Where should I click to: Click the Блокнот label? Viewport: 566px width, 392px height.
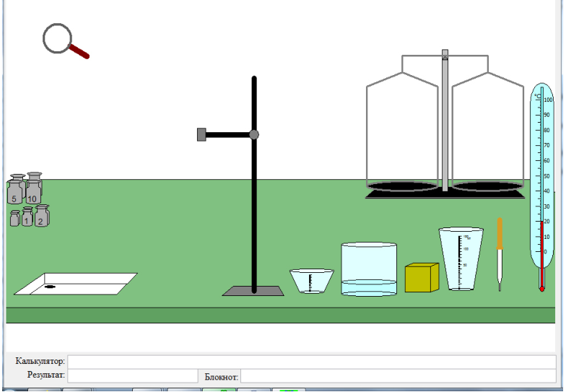click(221, 377)
